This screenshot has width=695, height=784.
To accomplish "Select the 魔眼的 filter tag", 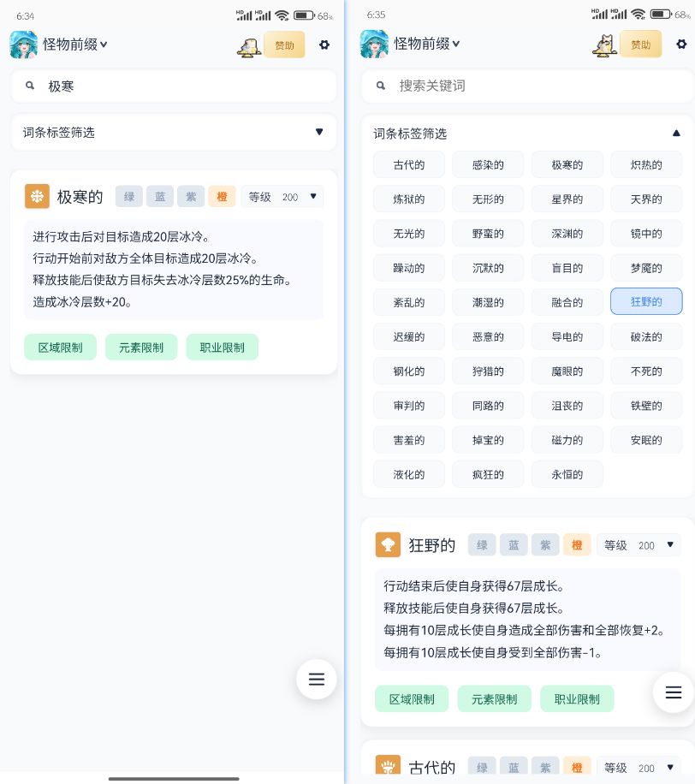I will (x=567, y=371).
